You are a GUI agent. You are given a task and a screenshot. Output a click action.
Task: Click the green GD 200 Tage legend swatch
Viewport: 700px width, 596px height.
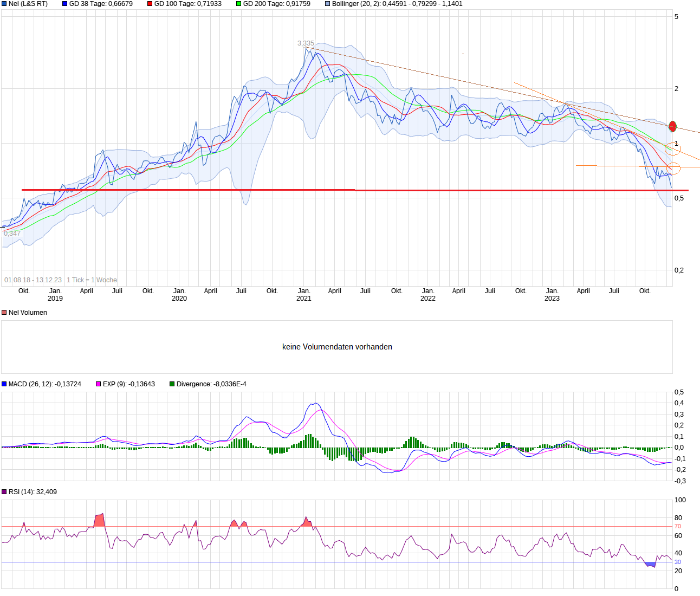239,4
